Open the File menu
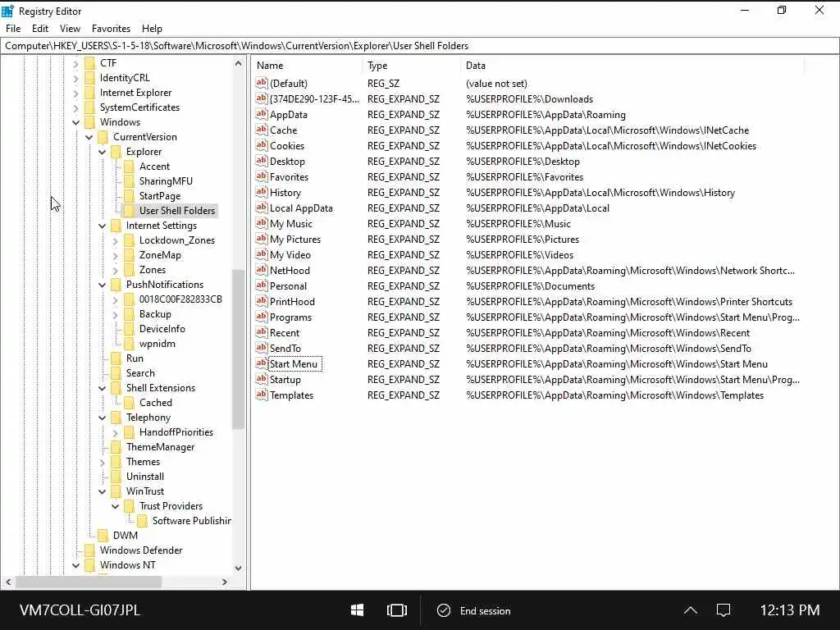The image size is (840, 630). click(13, 29)
